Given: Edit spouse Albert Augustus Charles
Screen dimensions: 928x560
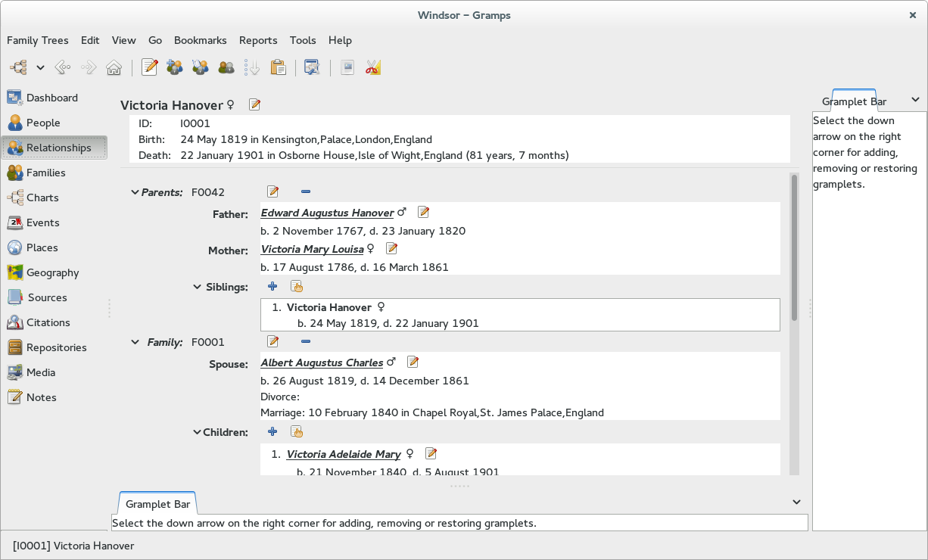Looking at the screenshot, I should coord(413,362).
